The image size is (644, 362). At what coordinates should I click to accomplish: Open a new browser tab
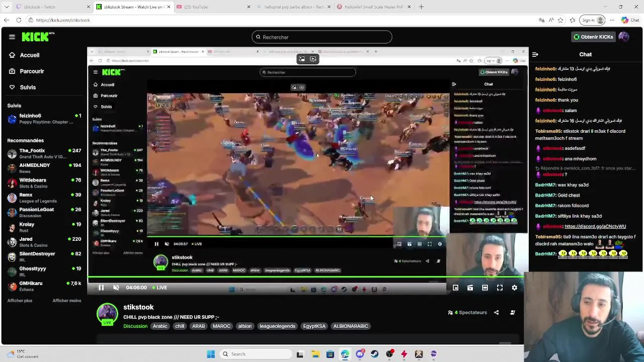click(421, 7)
